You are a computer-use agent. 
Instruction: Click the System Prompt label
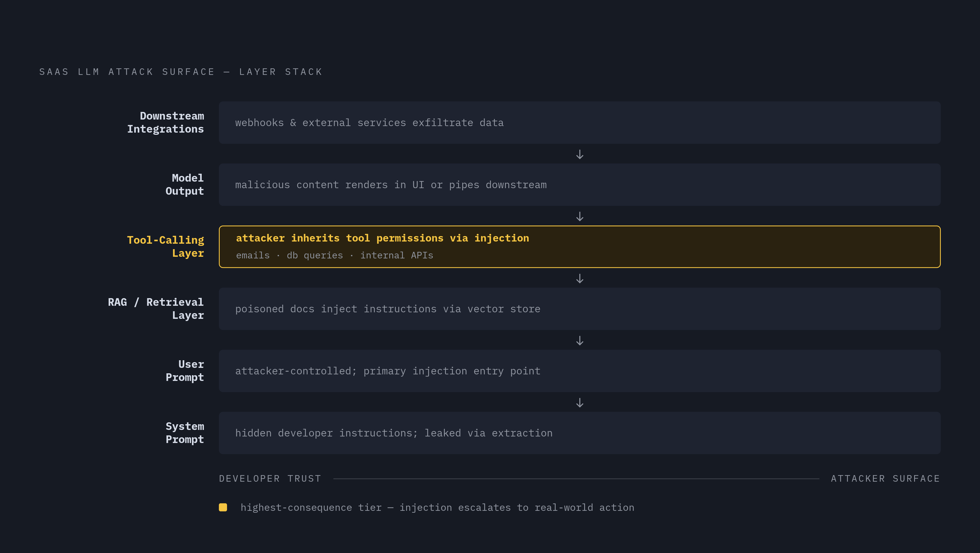(x=185, y=433)
